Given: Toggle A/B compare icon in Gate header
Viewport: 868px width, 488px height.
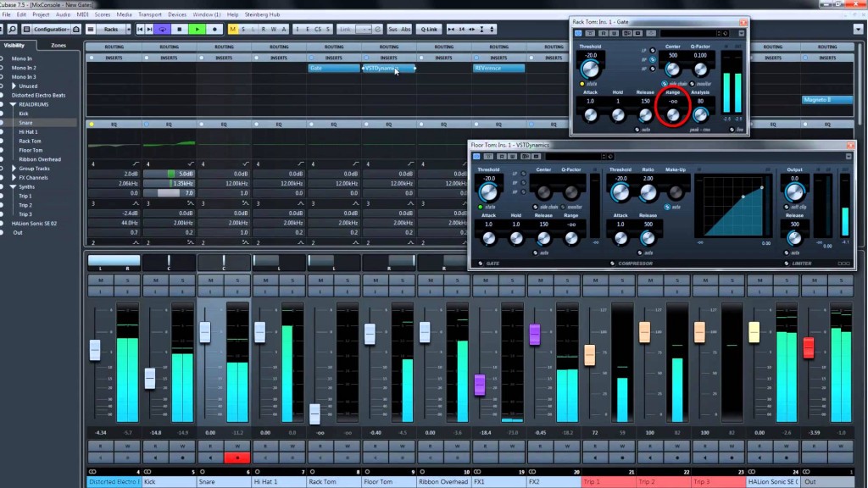Looking at the screenshot, I should (627, 33).
